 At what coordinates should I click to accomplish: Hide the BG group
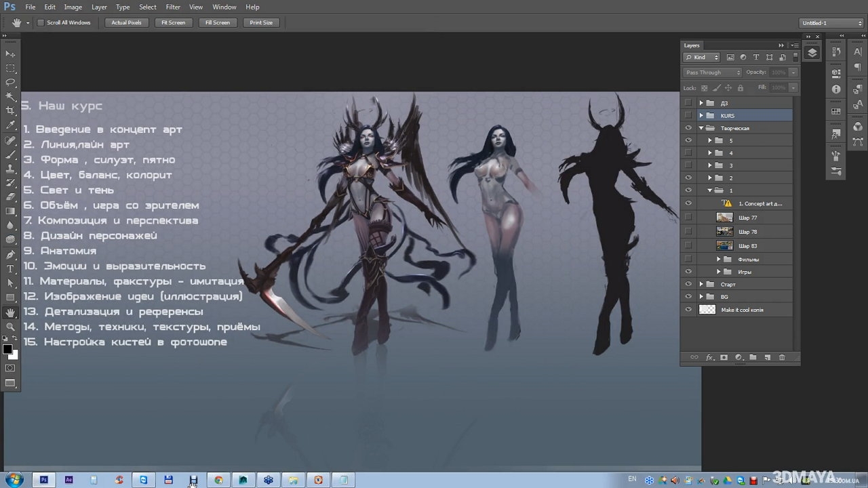point(688,297)
